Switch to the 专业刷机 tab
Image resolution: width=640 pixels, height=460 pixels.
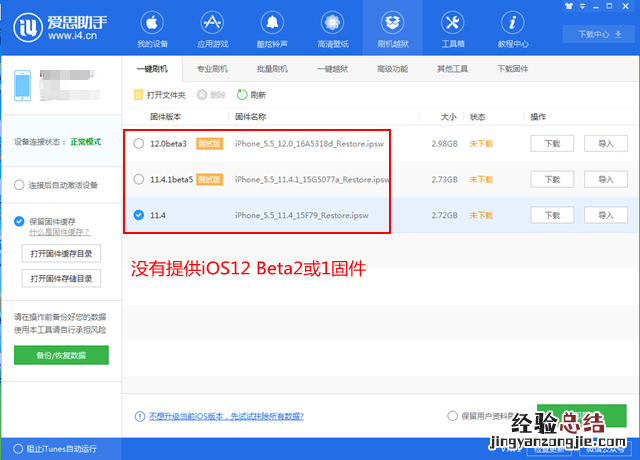(212, 69)
